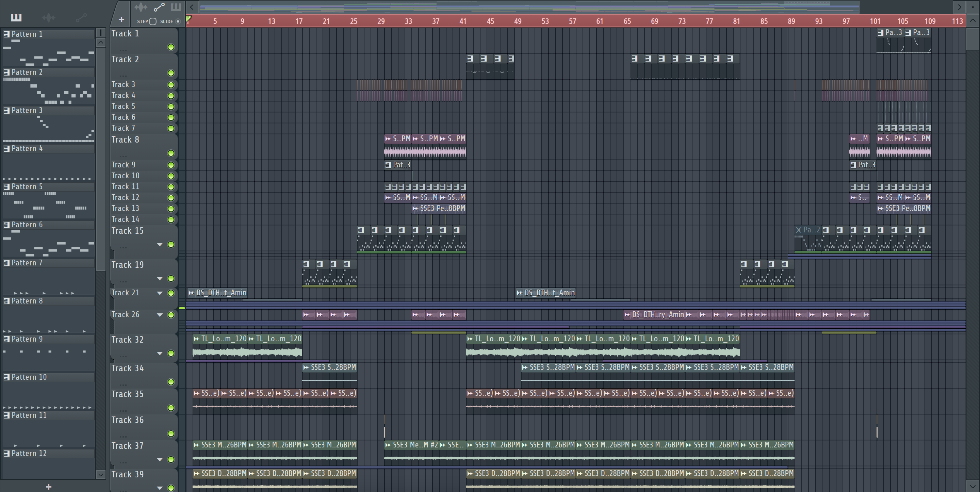
Task: Collapse the Track 15 group arrow
Action: (160, 245)
